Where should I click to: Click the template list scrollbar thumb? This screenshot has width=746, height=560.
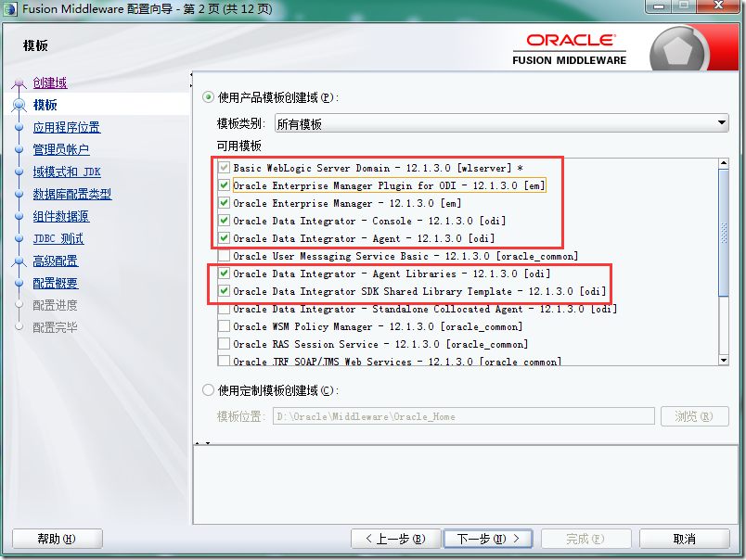[x=724, y=233]
